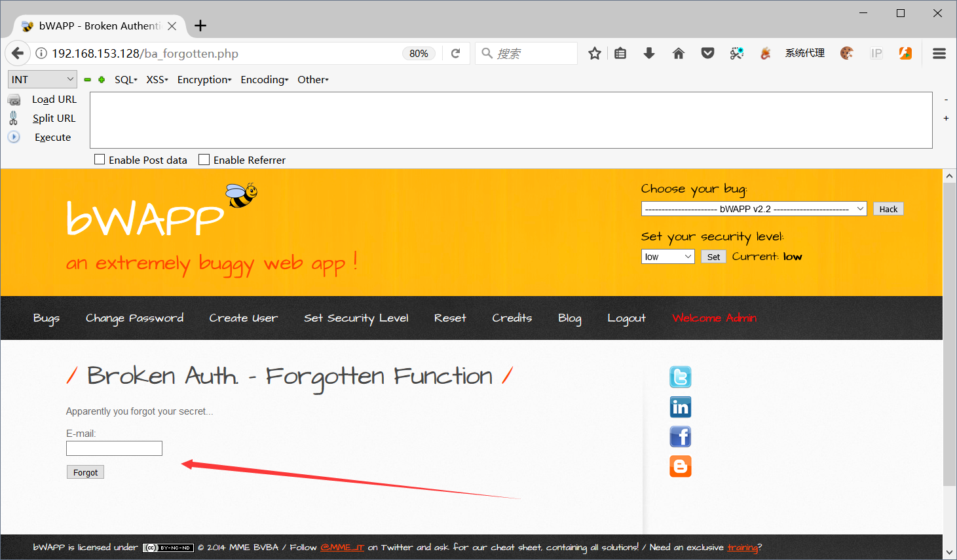
Task: Open the bWAPP v2.2 bug selection dropdown
Action: [754, 209]
